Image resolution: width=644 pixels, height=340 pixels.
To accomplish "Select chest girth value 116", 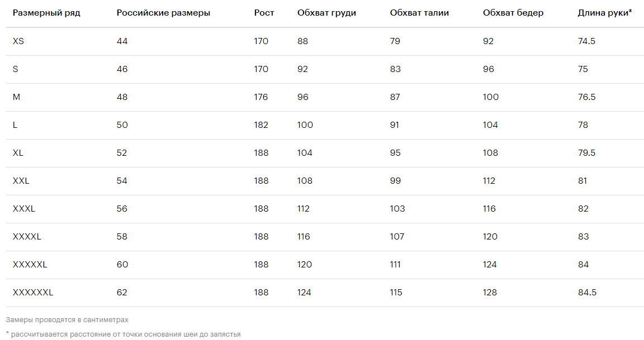I will pos(304,236).
